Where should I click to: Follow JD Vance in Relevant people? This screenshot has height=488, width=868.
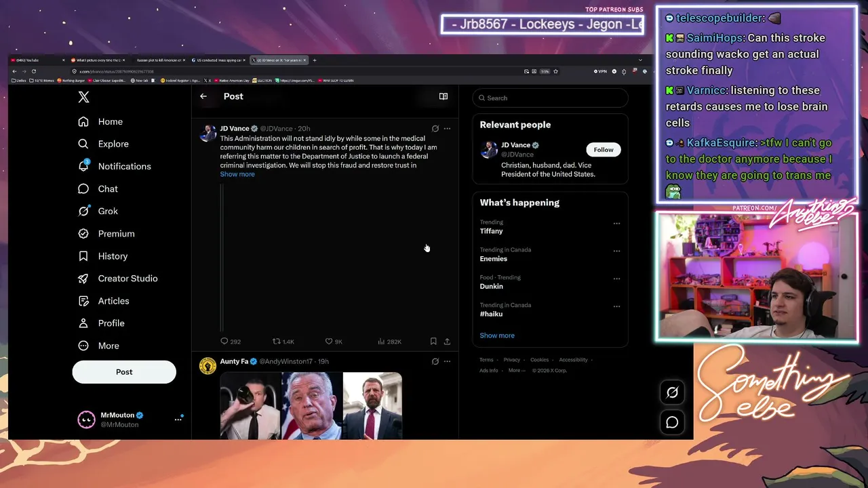click(x=604, y=150)
